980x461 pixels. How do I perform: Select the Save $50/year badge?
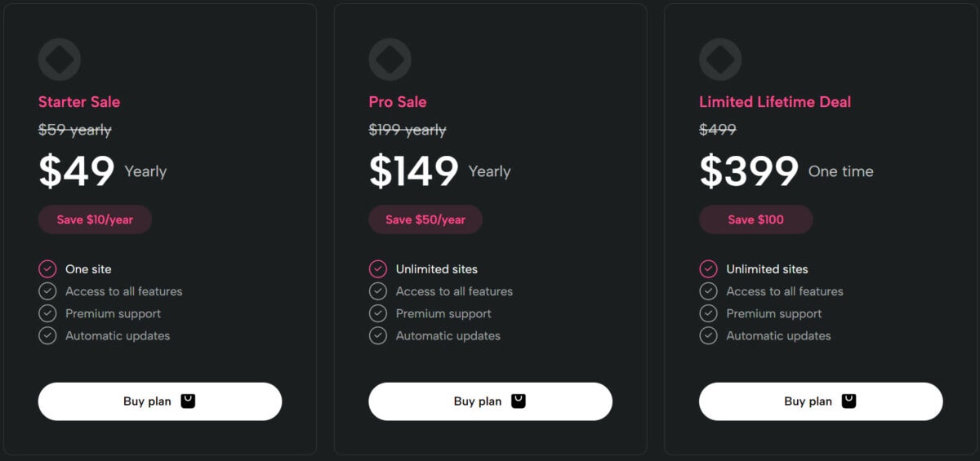coord(425,219)
